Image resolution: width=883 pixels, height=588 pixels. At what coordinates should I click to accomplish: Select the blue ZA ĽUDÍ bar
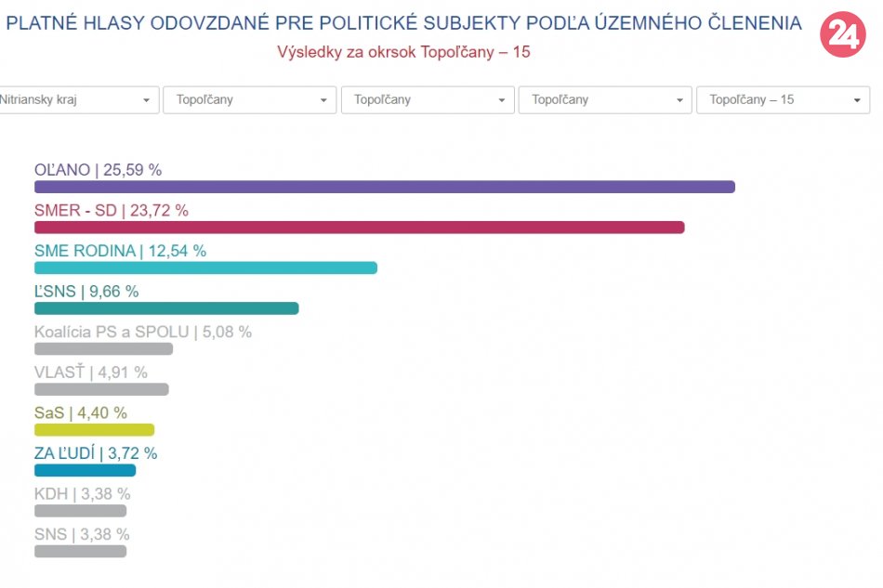85,470
